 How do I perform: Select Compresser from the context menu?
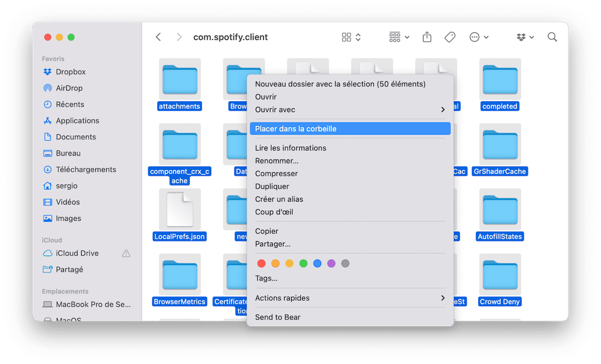(276, 173)
